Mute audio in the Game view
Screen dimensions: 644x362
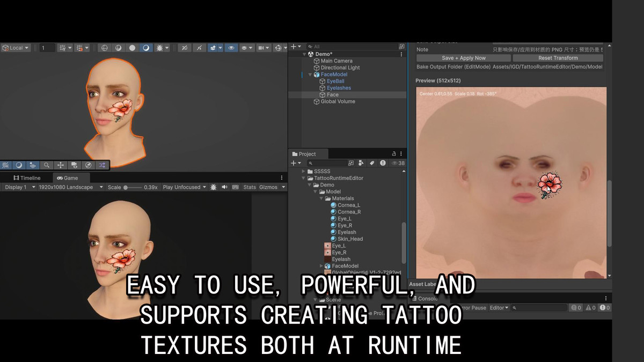(x=224, y=187)
